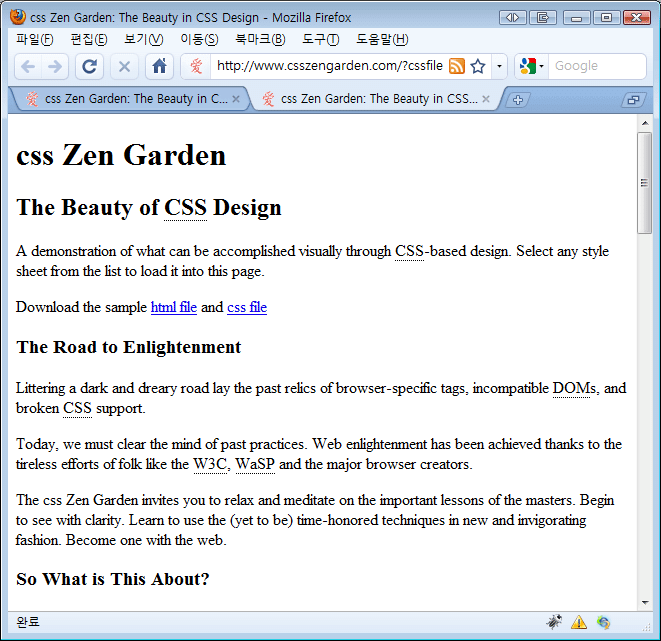
Task: Click the scrollbar down arrow
Action: (x=645, y=602)
